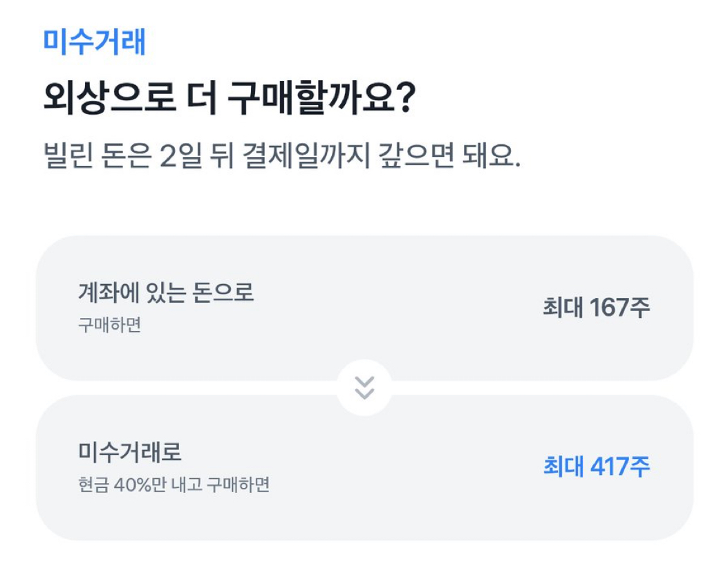
Task: Tap the blue 최대 417주 amount
Action: coord(596,468)
